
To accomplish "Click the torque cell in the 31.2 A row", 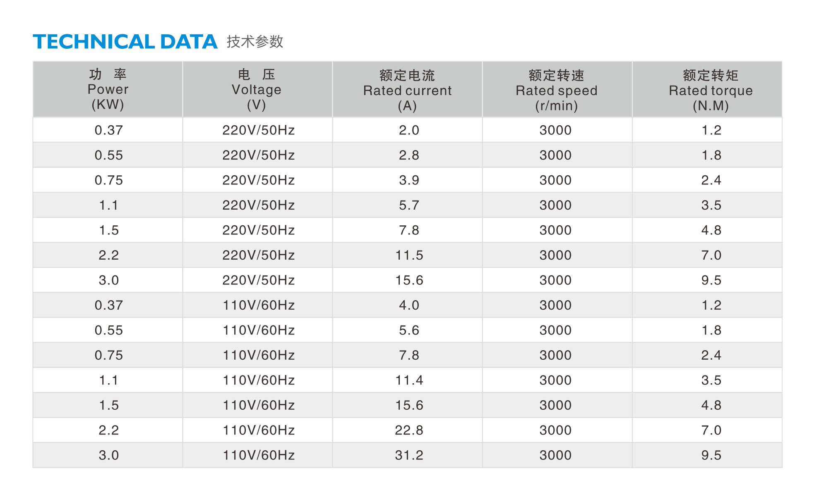I will click(707, 455).
